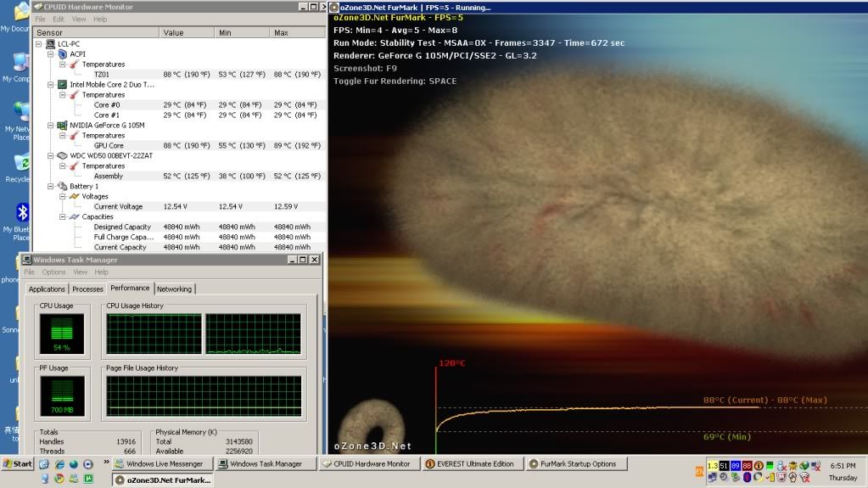The image size is (868, 488).
Task: Open My Computer desktop icon
Action: pos(21,63)
